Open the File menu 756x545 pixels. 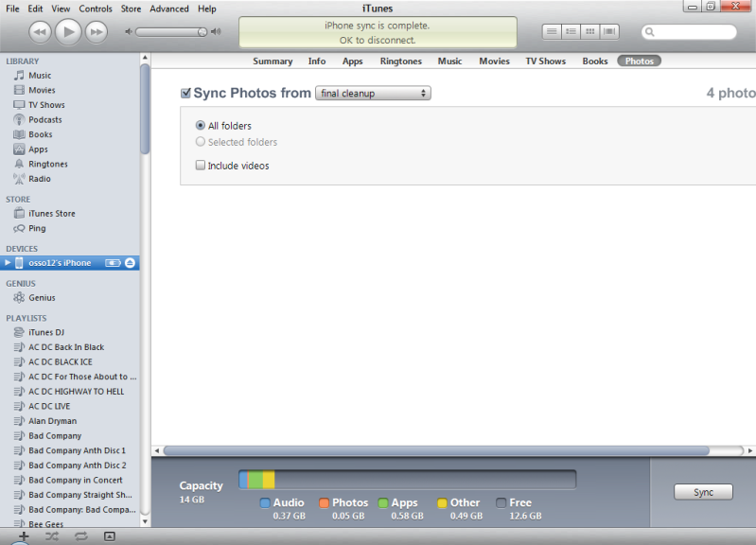coord(12,9)
